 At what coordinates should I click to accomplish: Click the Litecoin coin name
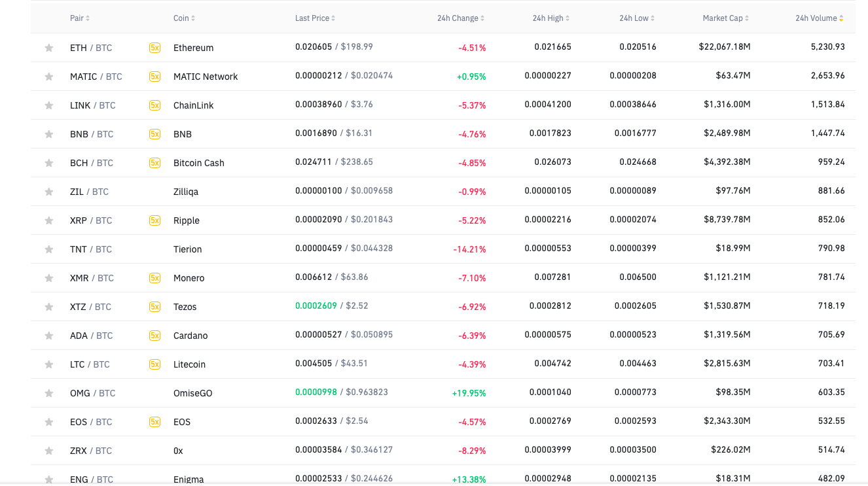(189, 364)
